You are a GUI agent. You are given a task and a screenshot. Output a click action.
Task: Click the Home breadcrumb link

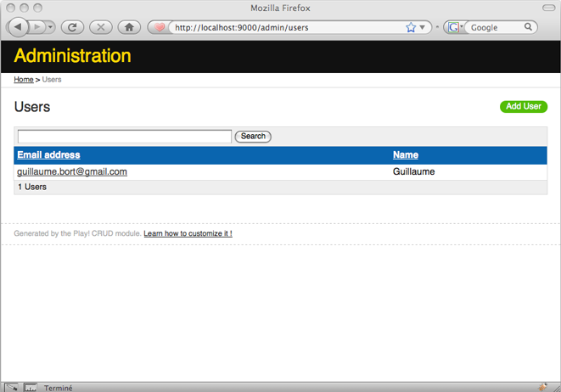pyautogui.click(x=24, y=79)
